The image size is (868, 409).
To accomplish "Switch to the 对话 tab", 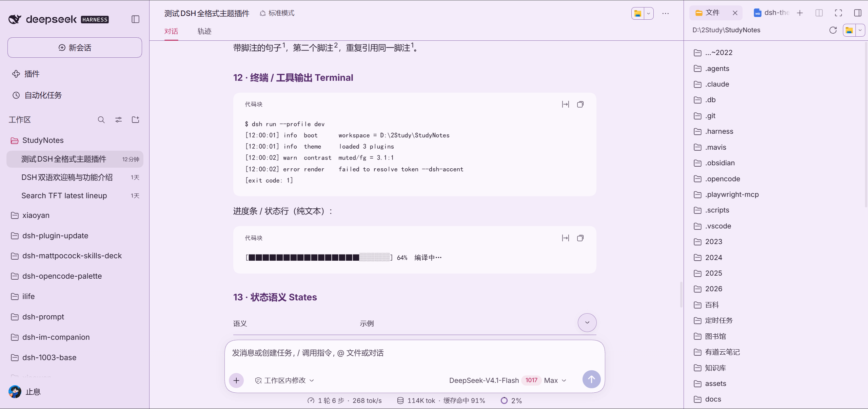I will 171,31.
